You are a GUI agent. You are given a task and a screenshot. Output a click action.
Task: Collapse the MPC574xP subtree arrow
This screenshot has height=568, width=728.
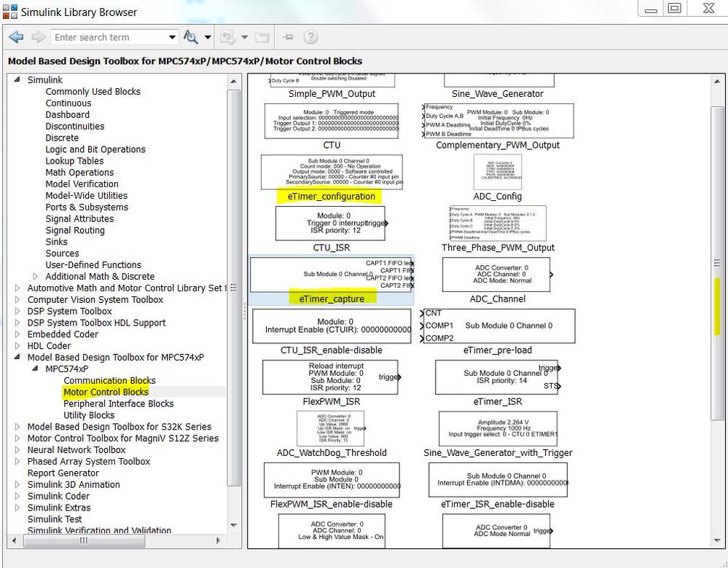click(x=35, y=369)
